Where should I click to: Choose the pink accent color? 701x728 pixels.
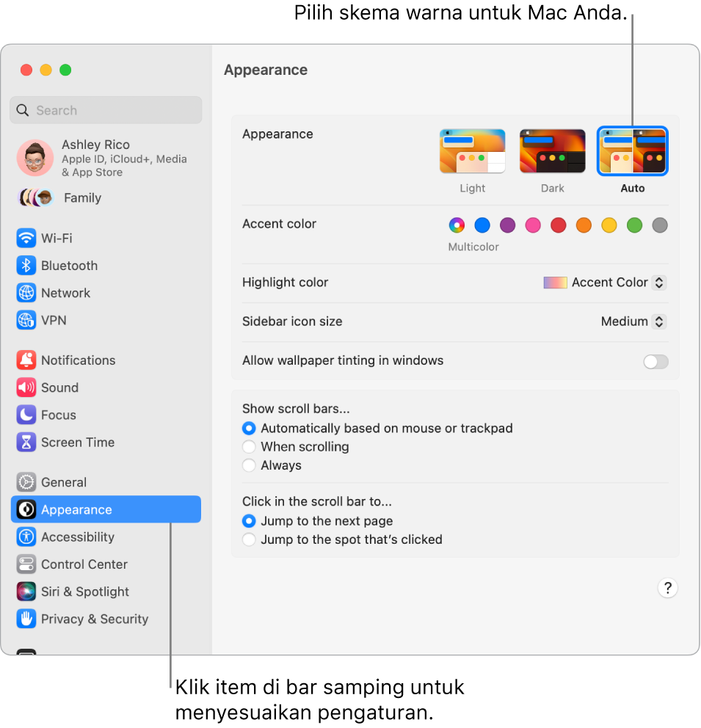click(x=533, y=225)
